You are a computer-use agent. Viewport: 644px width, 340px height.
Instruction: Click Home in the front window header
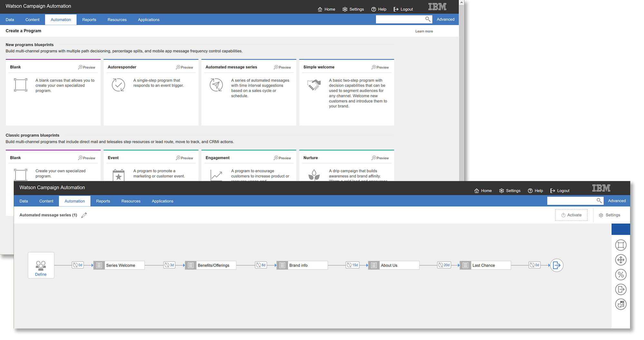tap(483, 191)
